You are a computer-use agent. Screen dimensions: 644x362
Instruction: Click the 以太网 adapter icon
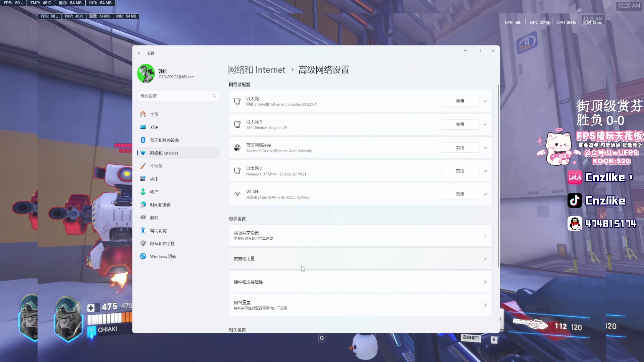coord(237,101)
